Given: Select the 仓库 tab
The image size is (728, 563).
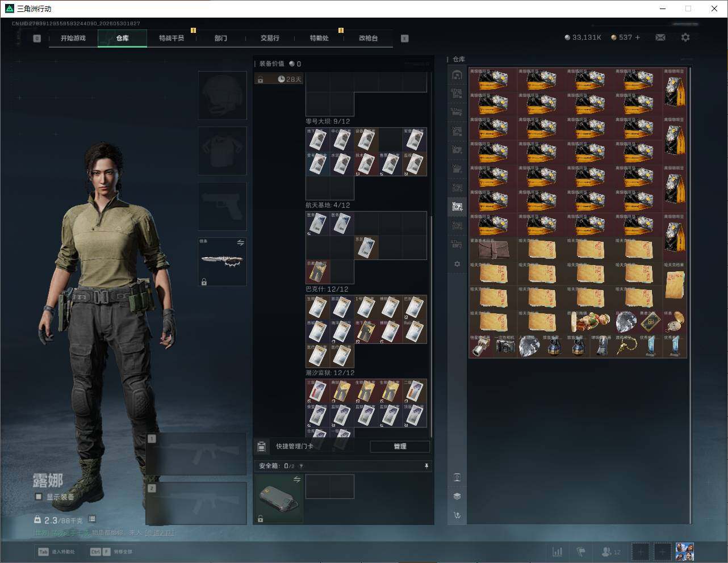Looking at the screenshot, I should [x=122, y=38].
